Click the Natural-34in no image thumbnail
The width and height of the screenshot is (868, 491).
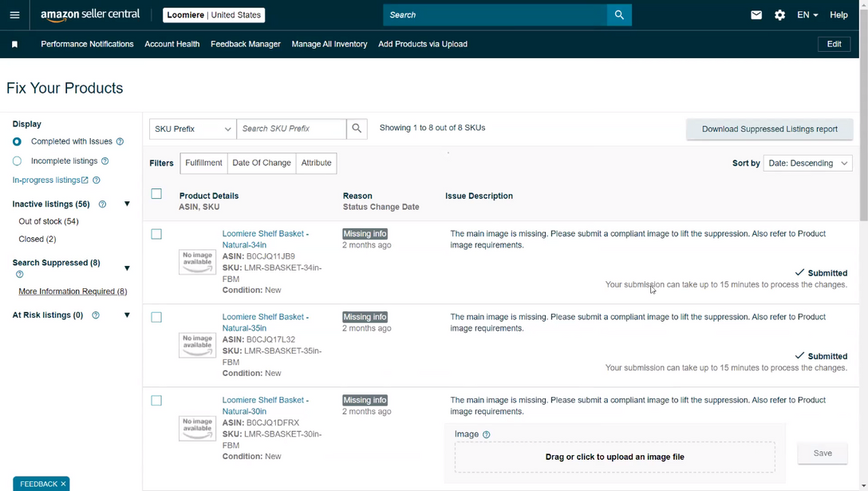(197, 262)
